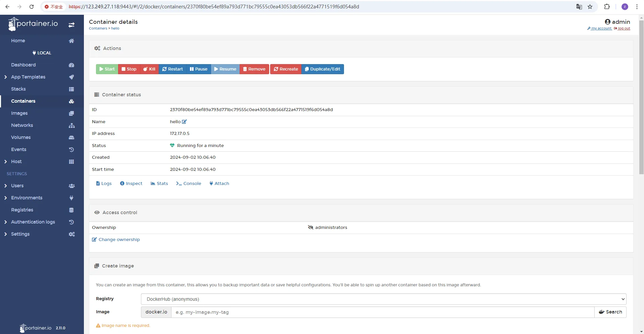The image size is (644, 334).
Task: Open the my account link
Action: pyautogui.click(x=599, y=29)
